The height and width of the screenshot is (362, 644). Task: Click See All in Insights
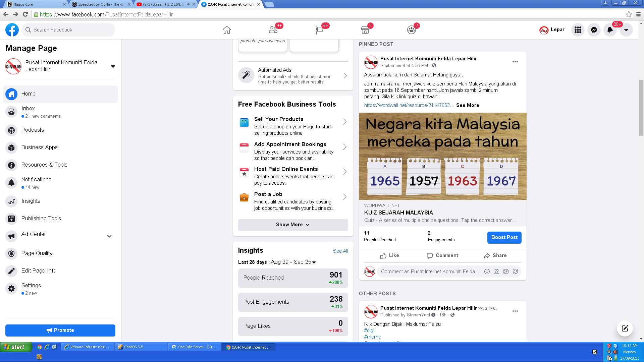pyautogui.click(x=340, y=251)
